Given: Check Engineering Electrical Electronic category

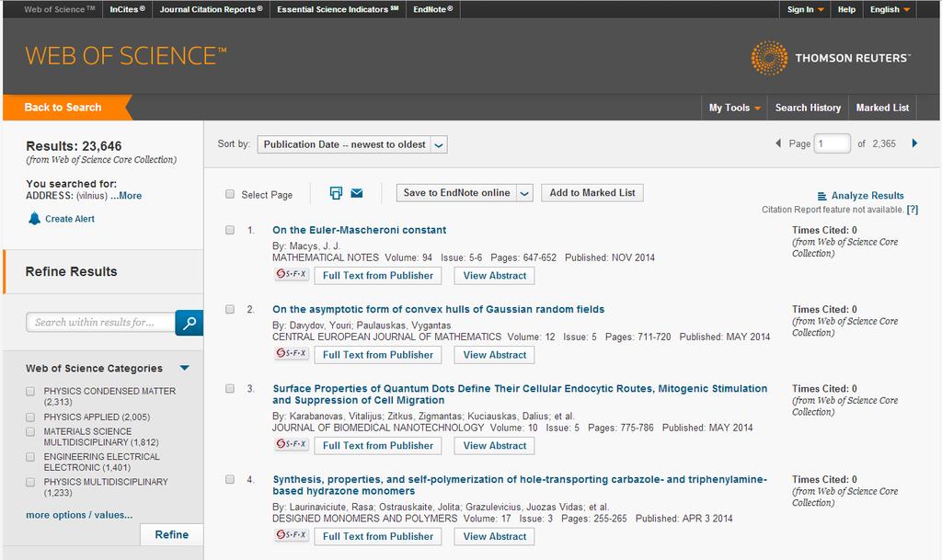Looking at the screenshot, I should (30, 457).
